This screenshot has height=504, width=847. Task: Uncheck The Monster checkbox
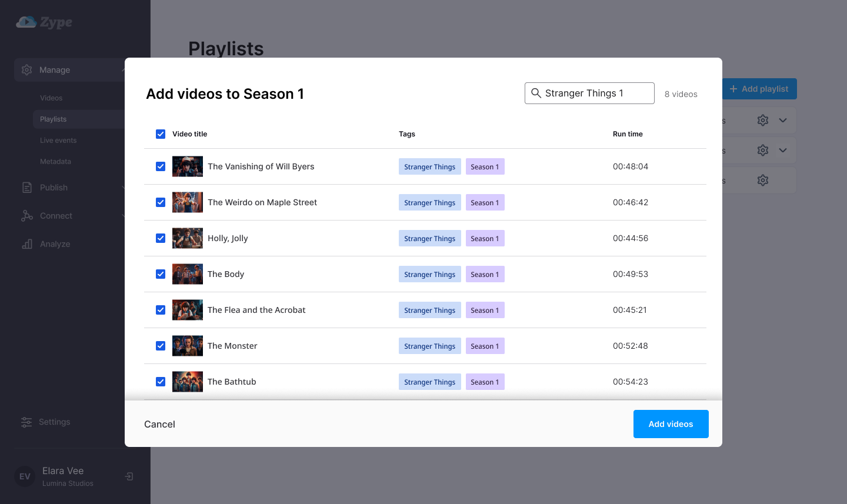(161, 346)
